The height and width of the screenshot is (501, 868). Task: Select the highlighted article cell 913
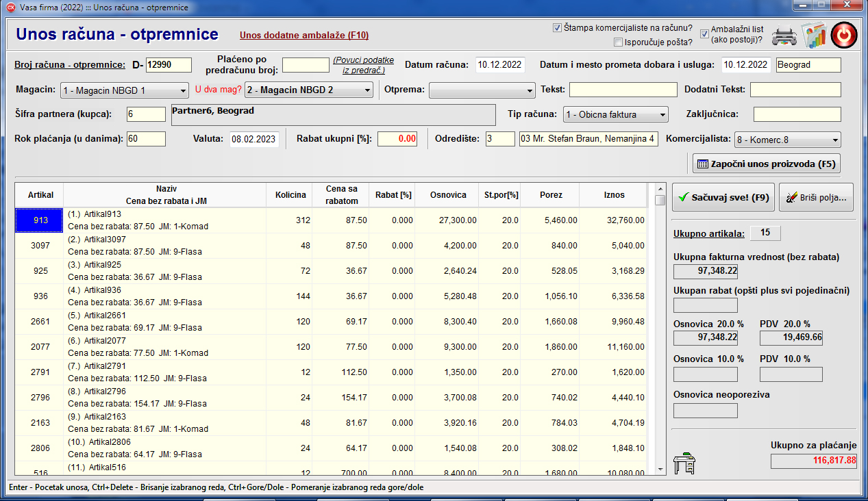click(40, 220)
